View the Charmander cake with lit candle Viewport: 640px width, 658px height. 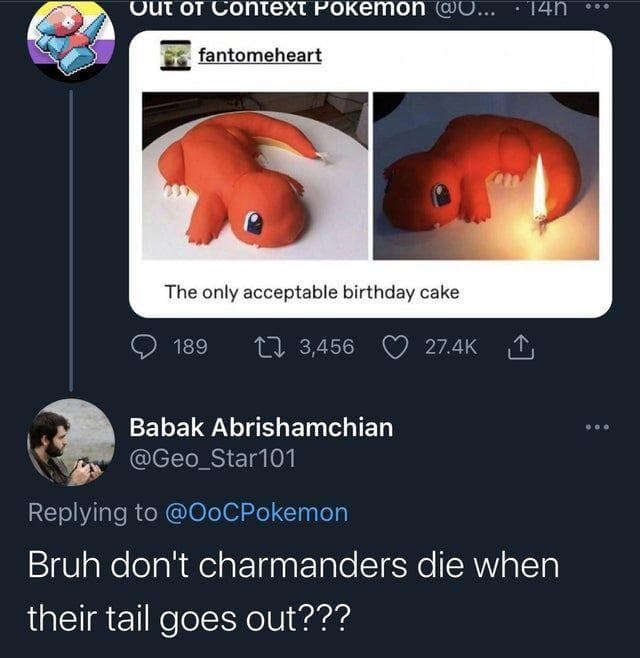pos(486,175)
